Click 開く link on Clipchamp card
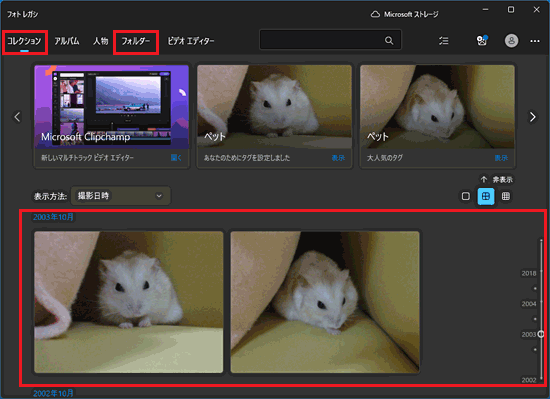This screenshot has width=550, height=399. point(176,158)
